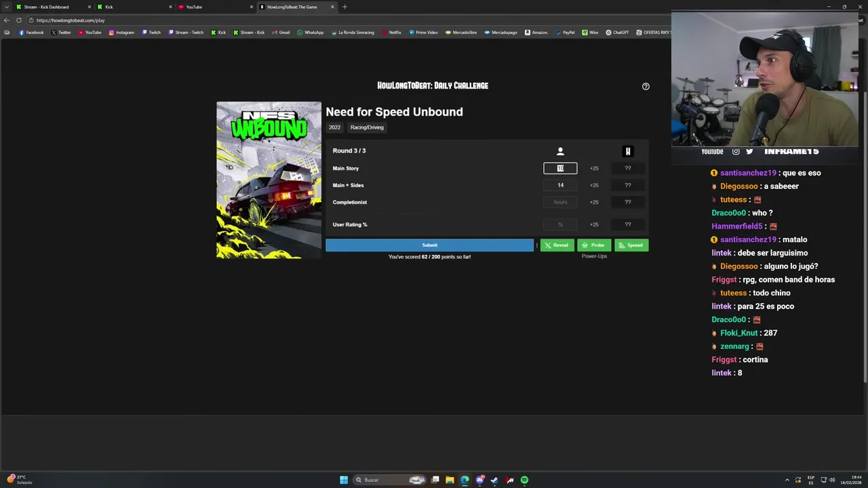Click the Need for Speed Unbound cover art
The image size is (868, 488).
[x=269, y=180]
